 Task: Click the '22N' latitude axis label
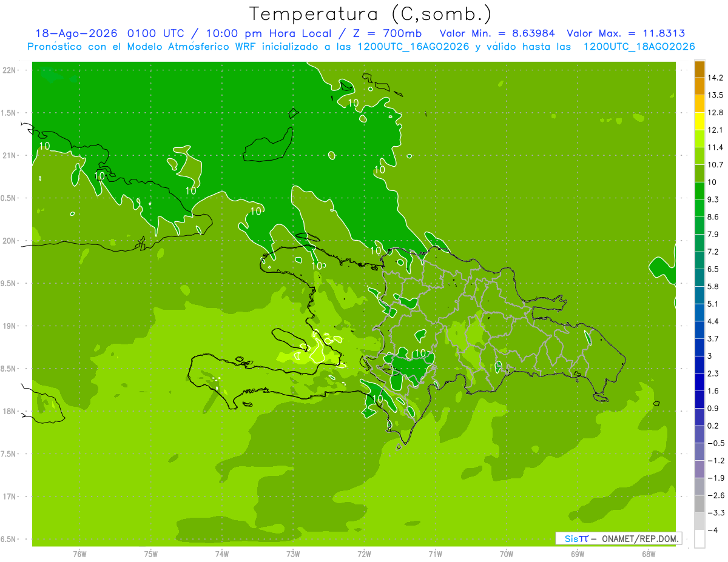tap(10, 70)
